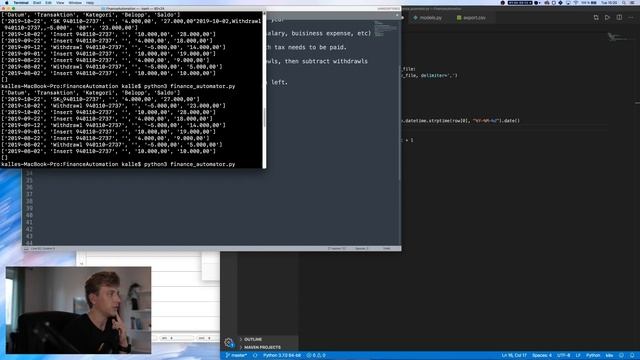This screenshot has width=640, height=360.
Task: Switch to the export.csv tab in VS Code
Action: coord(471,18)
